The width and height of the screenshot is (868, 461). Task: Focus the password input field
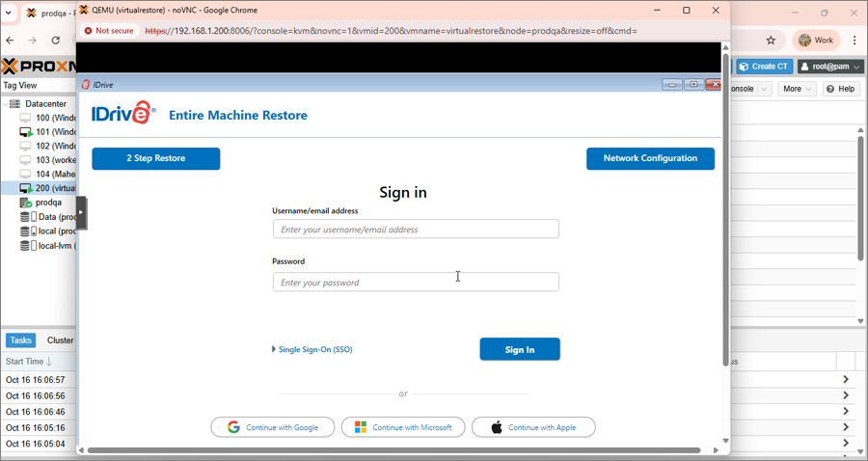coord(416,283)
